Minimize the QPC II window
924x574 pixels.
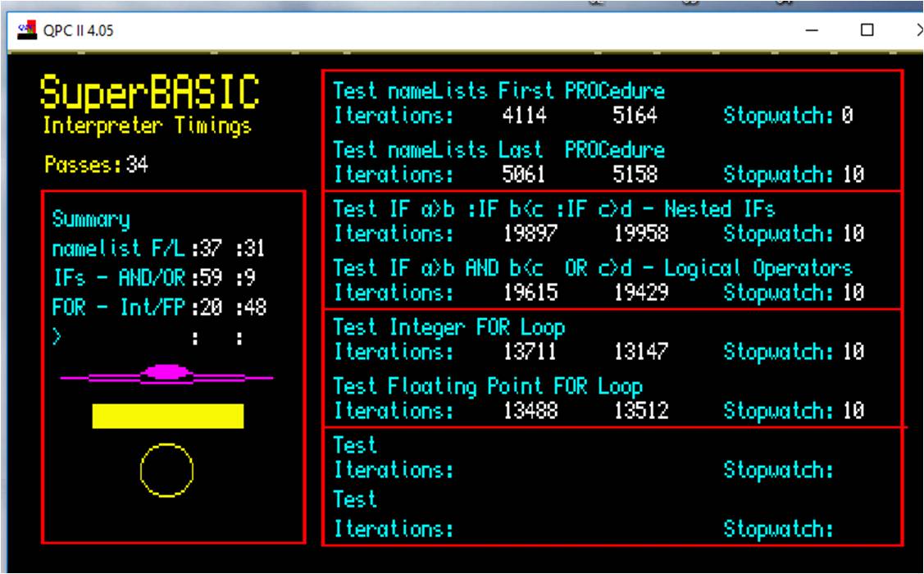point(812,30)
